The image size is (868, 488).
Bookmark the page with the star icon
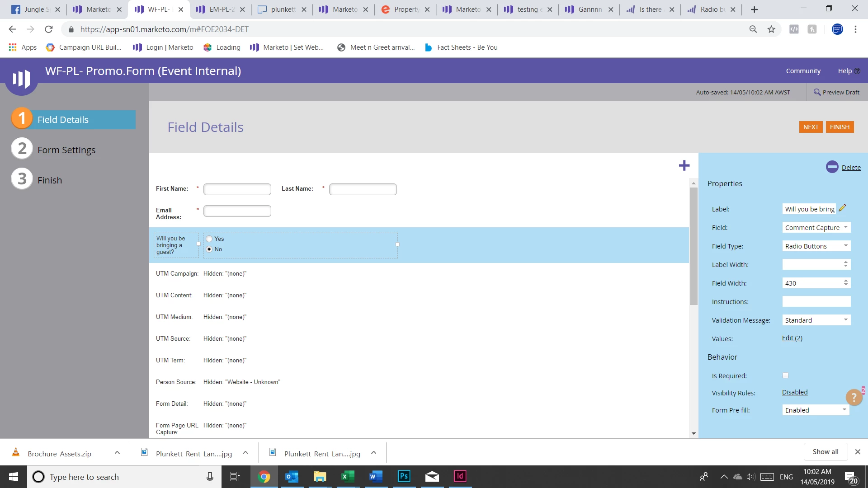click(x=771, y=29)
